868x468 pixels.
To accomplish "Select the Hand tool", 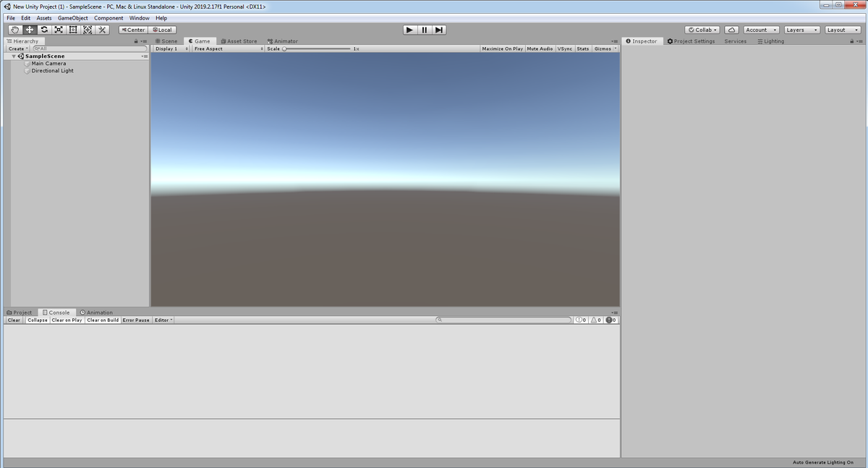I will [x=15, y=30].
